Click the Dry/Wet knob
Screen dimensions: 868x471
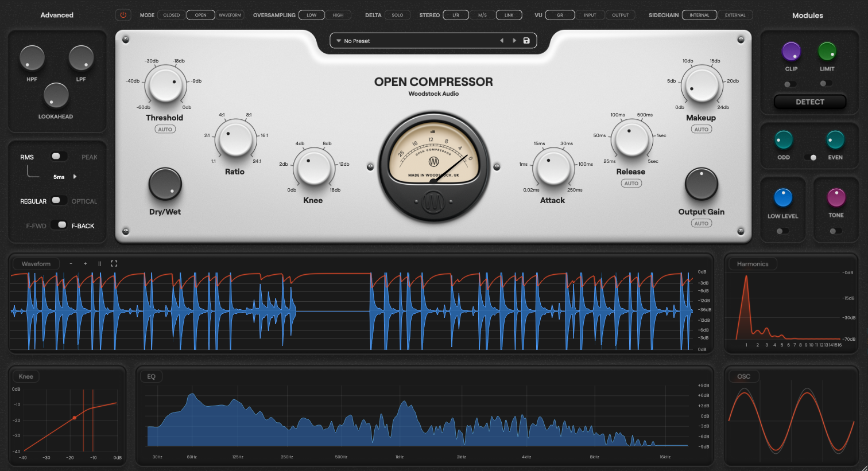[165, 184]
